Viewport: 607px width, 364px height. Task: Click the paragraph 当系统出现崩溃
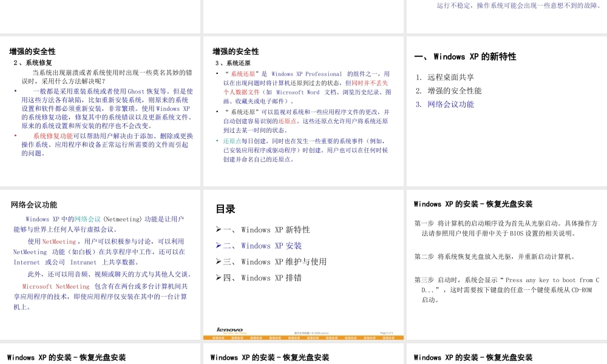click(x=107, y=76)
